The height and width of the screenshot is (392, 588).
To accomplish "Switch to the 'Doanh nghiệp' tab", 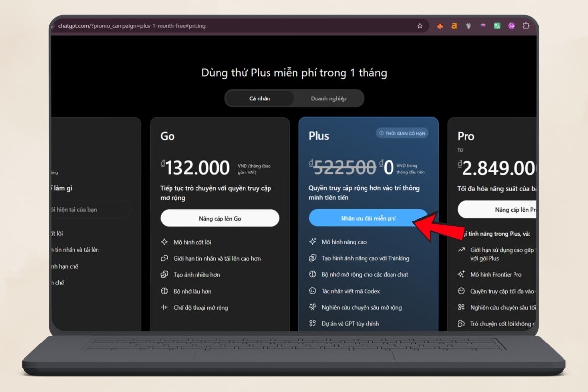I will 329,98.
